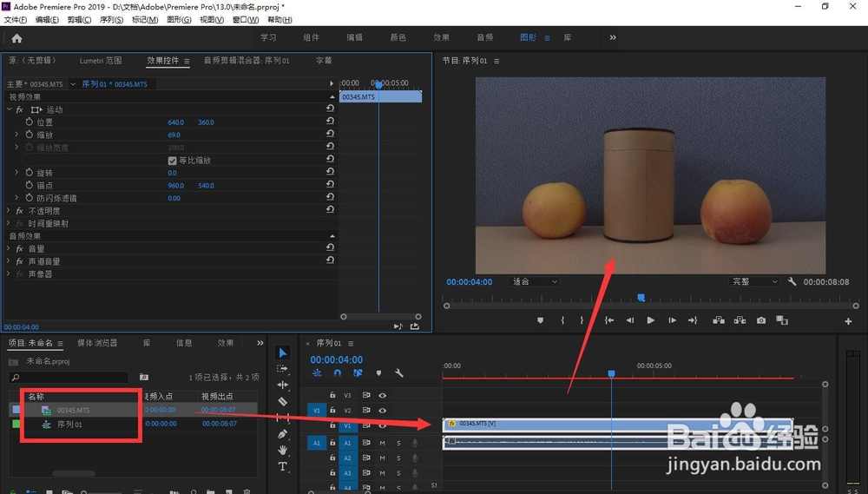The height and width of the screenshot is (494, 868).
Task: Open the 文件(F) menu
Action: 16,19
